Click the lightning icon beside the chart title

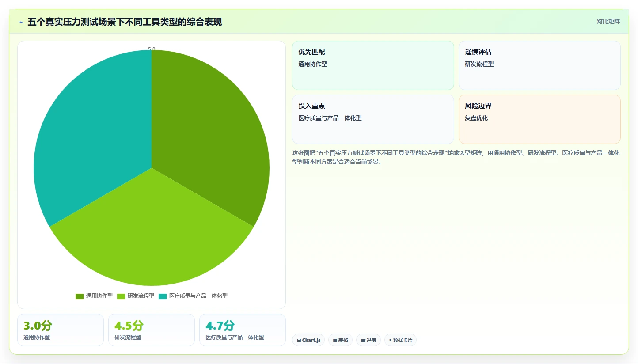click(21, 22)
